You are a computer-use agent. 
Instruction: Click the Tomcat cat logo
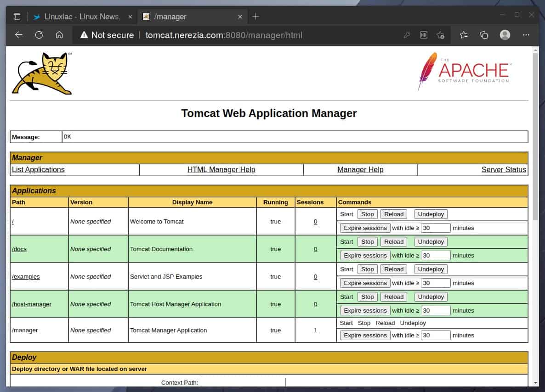point(42,73)
